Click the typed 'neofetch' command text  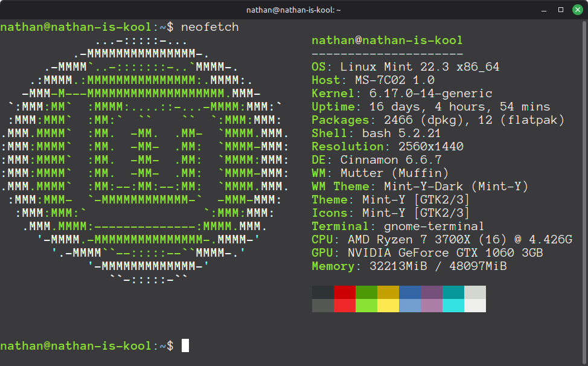click(209, 27)
